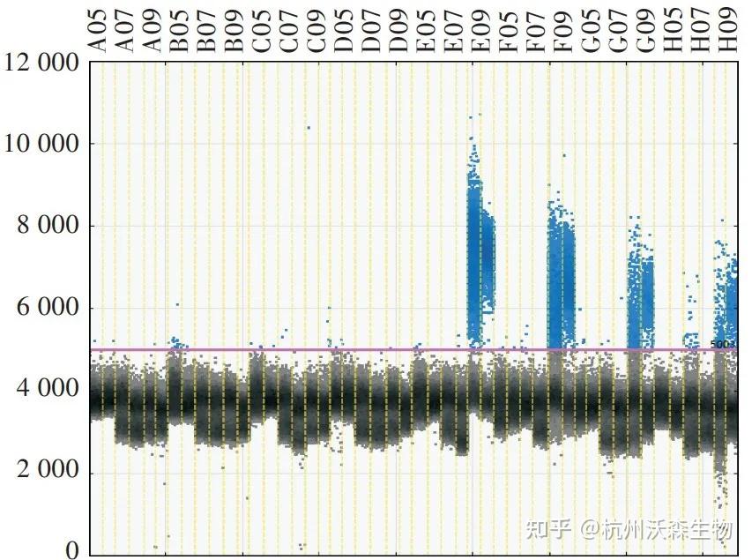Click the blue positive droplet cluster under E09
The height and width of the screenshot is (560, 752).
480,256
